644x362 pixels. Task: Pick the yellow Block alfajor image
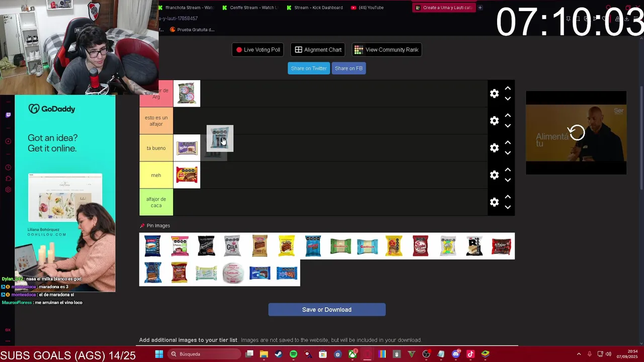coord(286,246)
